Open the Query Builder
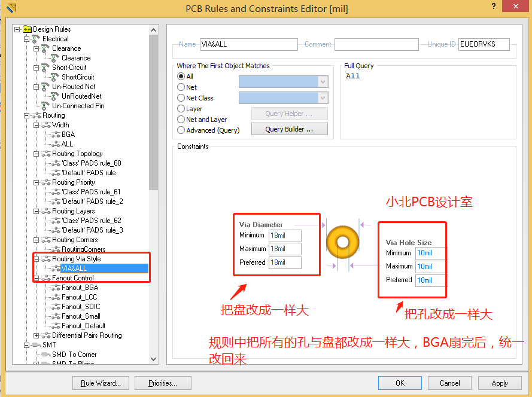Viewport: 532px width, 397px height. [290, 129]
